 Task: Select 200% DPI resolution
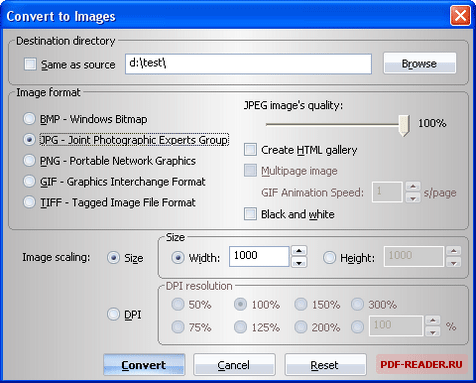[301, 327]
